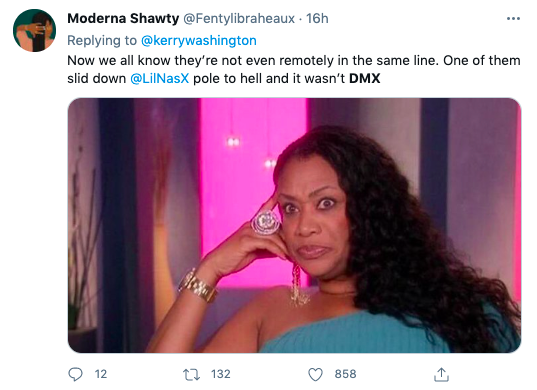This screenshot has height=390, width=537.
Task: Click the 12 replies count
Action: 101,374
